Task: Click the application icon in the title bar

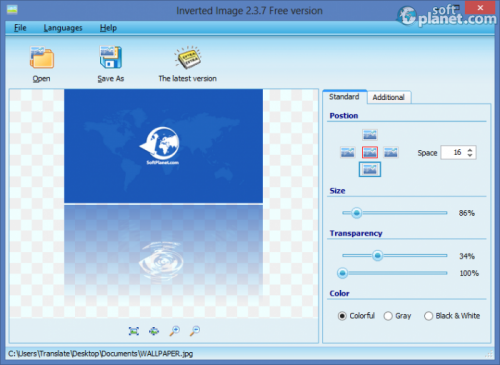Action: 12,10
